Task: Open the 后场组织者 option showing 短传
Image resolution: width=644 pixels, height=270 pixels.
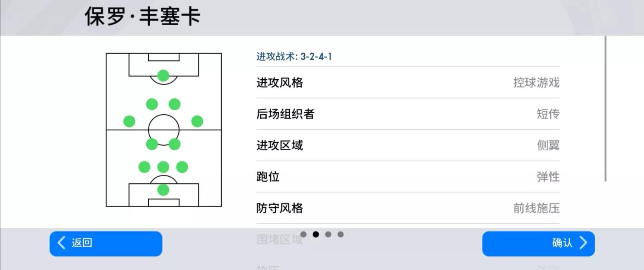Action: point(408,114)
